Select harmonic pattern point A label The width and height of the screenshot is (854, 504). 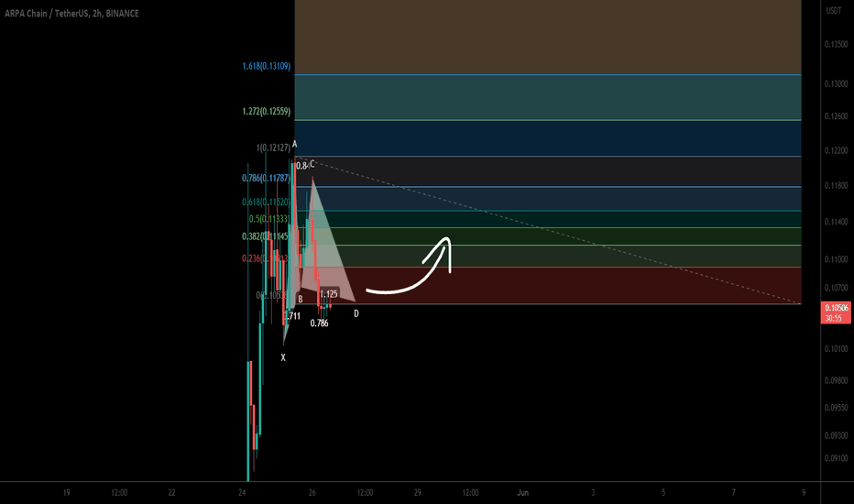coord(295,145)
